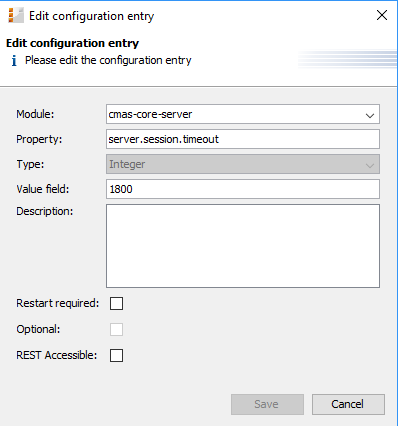Enable the Restart required checkbox
398x426 pixels.
(116, 304)
